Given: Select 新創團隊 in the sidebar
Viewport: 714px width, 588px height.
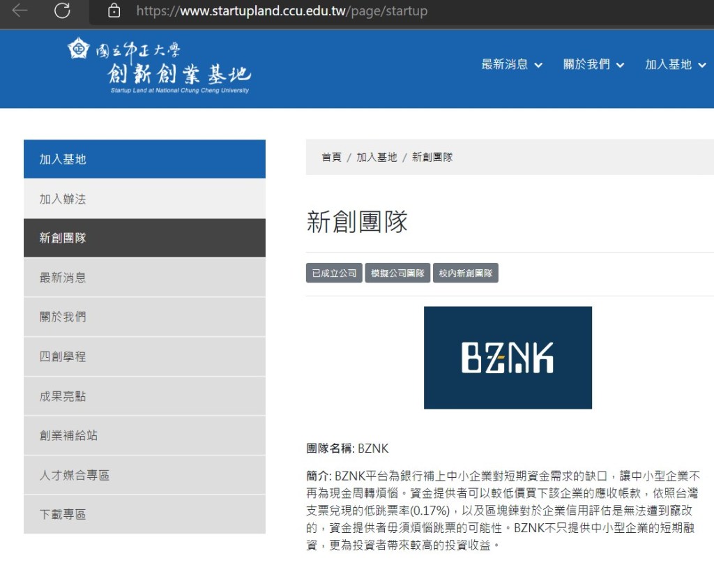Looking at the screenshot, I should point(63,238).
